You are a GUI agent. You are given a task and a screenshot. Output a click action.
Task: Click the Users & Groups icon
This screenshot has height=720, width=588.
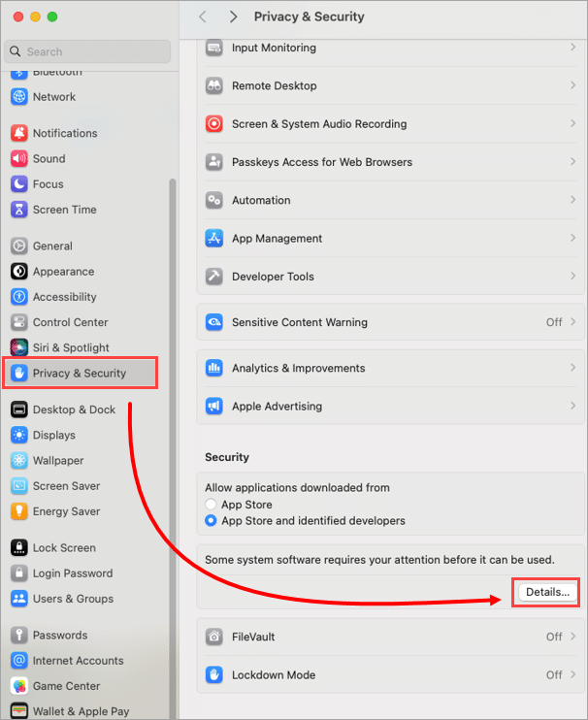[x=18, y=599]
